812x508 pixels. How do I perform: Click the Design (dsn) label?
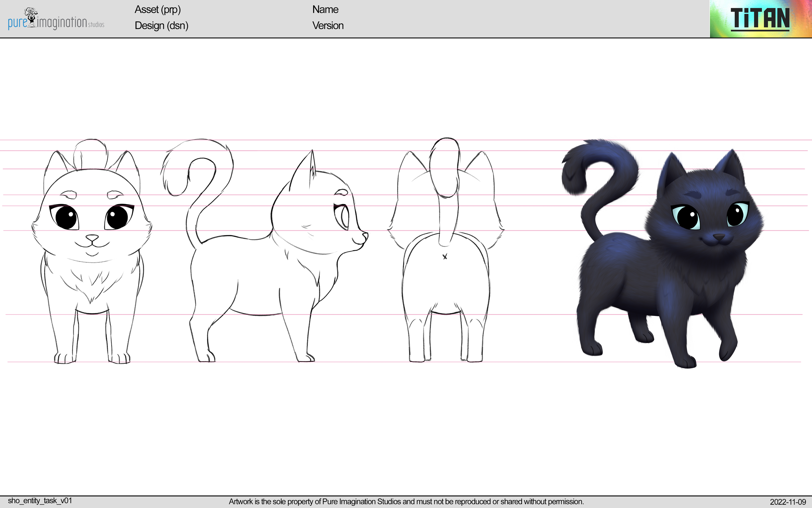(161, 26)
